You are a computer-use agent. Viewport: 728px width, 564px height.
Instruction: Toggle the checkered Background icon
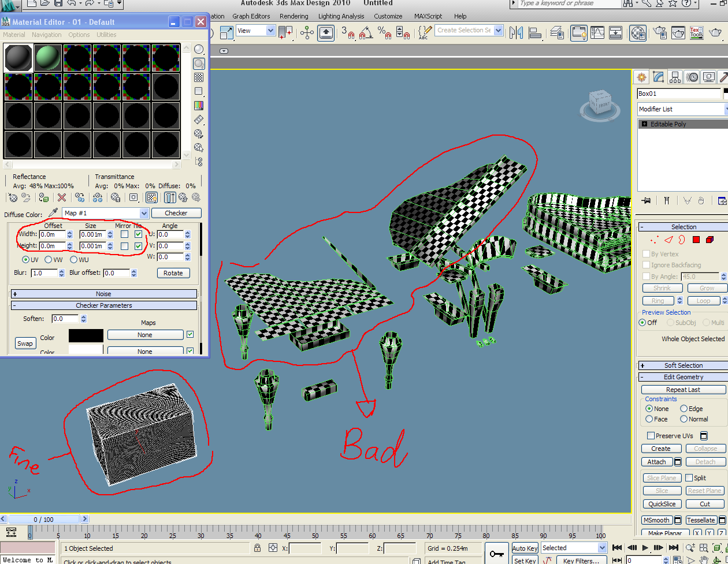coord(199,77)
